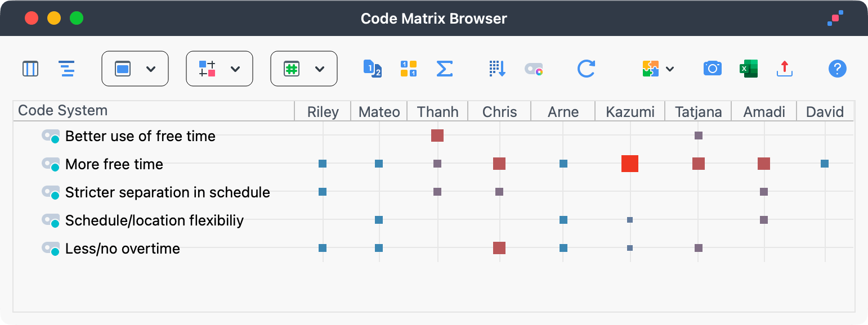Select 'Stricter separation in schedule' code
This screenshot has width=868, height=325.
[168, 192]
